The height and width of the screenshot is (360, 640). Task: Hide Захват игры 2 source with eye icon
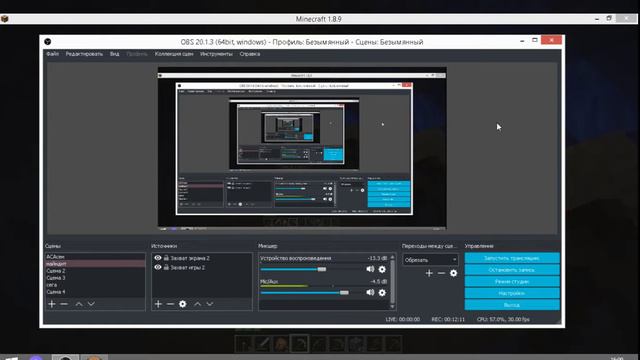(158, 267)
